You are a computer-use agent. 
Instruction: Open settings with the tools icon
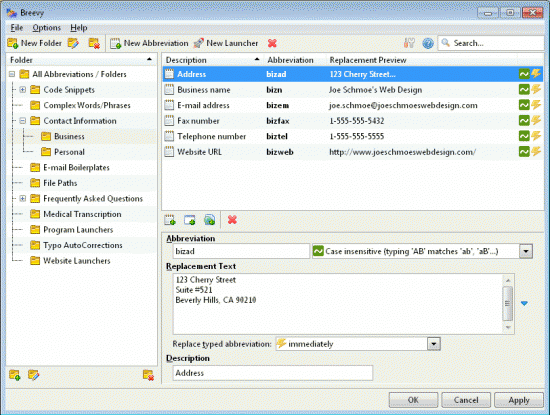(x=409, y=43)
